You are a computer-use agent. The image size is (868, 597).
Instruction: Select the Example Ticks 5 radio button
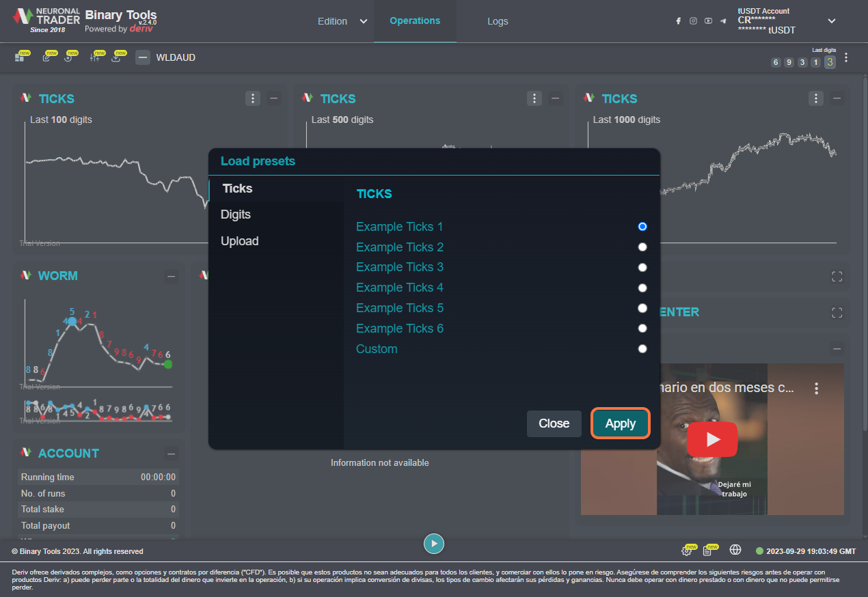coord(642,308)
